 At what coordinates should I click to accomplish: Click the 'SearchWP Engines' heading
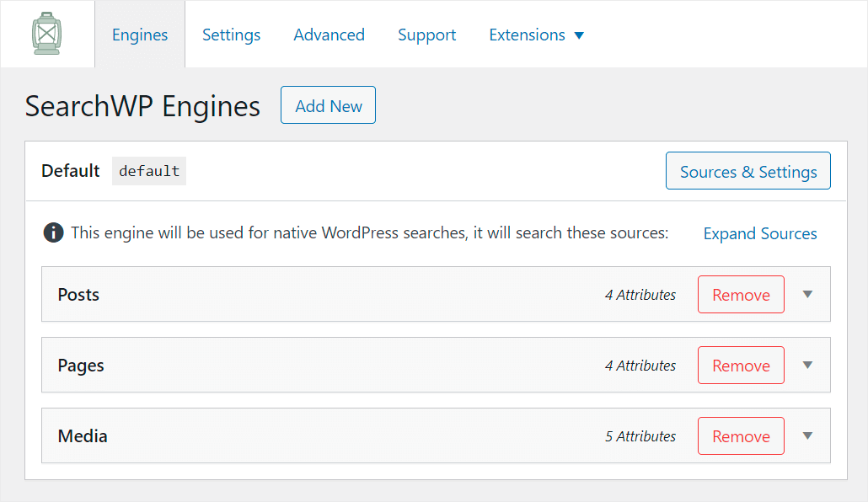click(x=142, y=106)
